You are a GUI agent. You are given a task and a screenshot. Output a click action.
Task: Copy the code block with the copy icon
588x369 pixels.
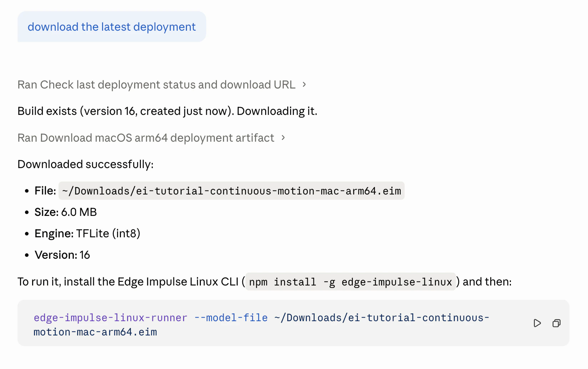coord(556,323)
